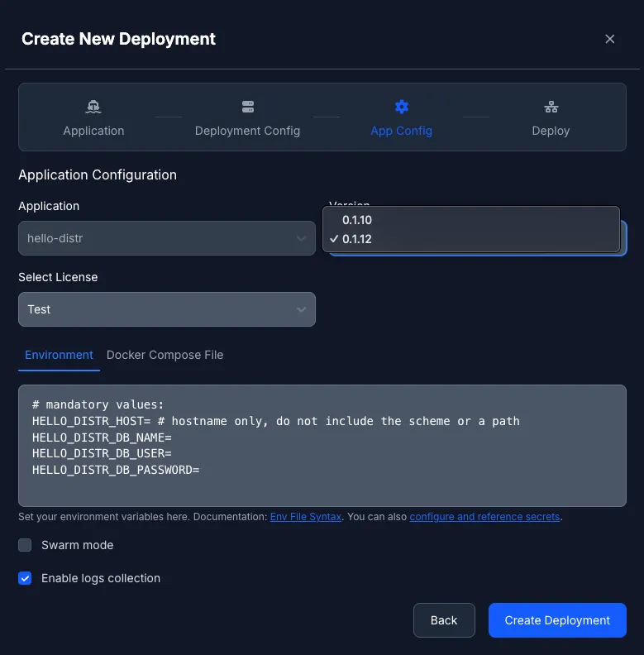Viewport: 644px width, 655px height.
Task: Go to the App Config step label
Action: coord(401,131)
